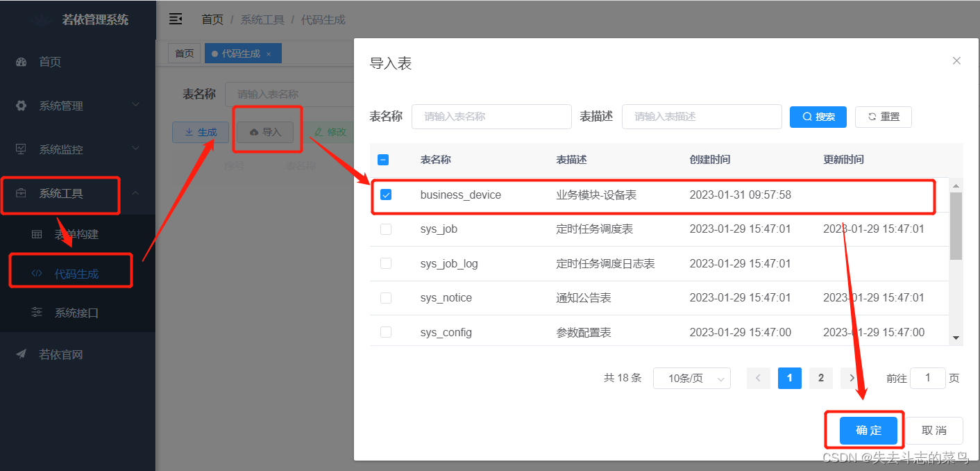The image size is (980, 471).
Task: Confirm import with 确定 button
Action: pos(868,431)
